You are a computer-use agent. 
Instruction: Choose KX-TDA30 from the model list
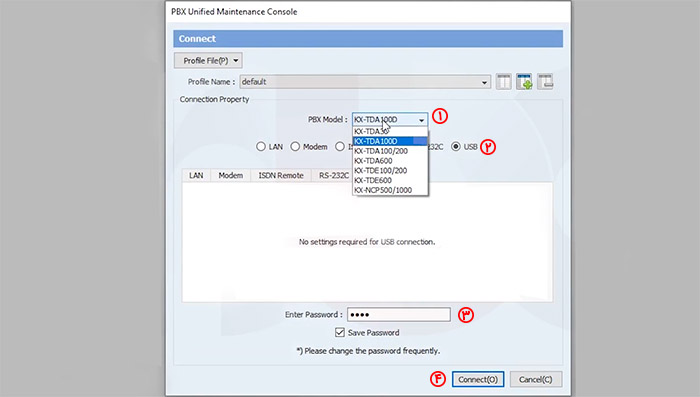click(390, 131)
